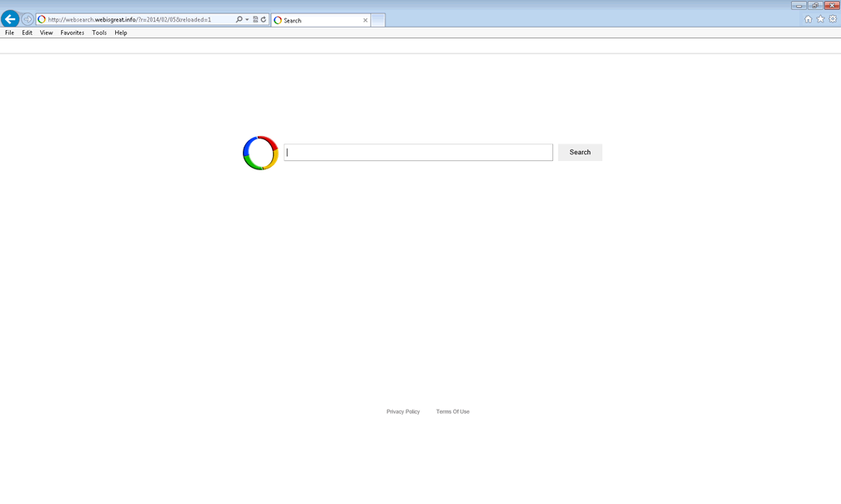Open the View menu
841x504 pixels.
pos(46,33)
